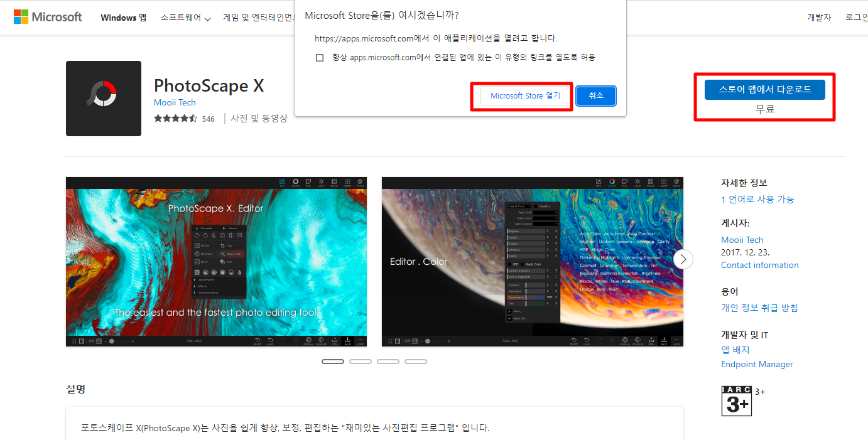The width and height of the screenshot is (868, 440).
Task: Click the 546 ratings count
Action: tap(209, 119)
